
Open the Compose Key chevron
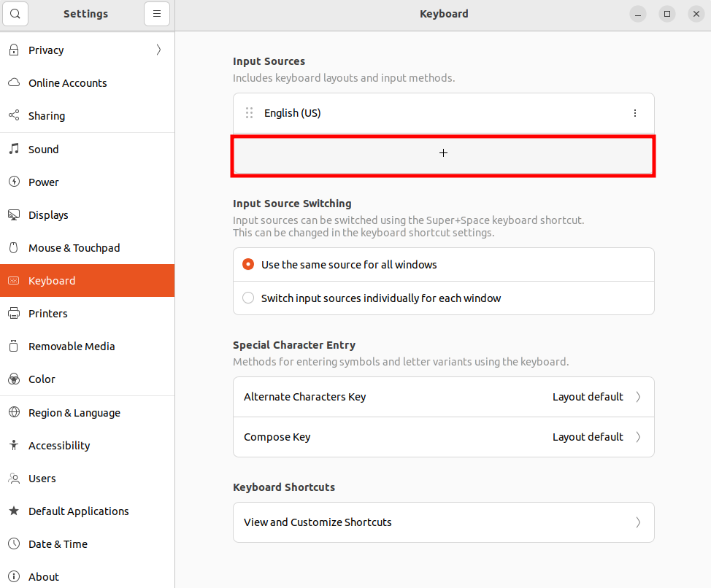point(638,437)
